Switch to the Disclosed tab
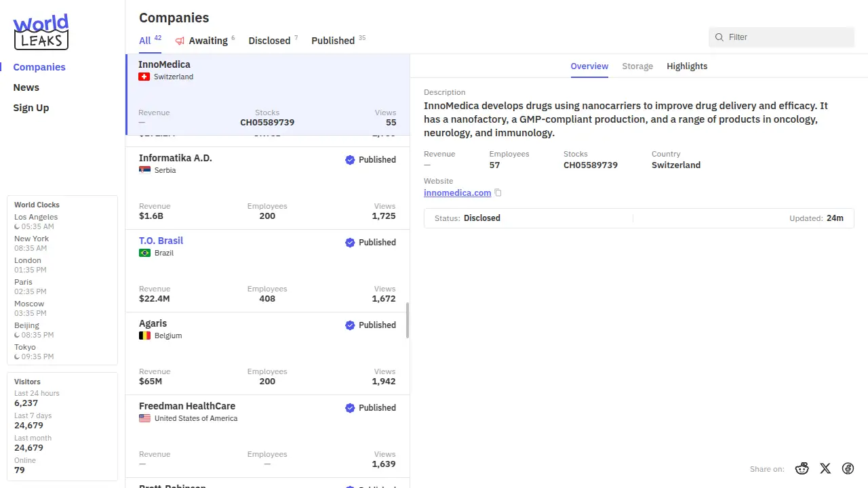868x488 pixels. [269, 41]
